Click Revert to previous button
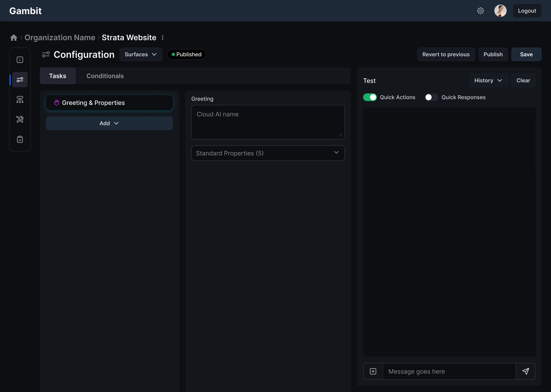The image size is (551, 392). 446,54
